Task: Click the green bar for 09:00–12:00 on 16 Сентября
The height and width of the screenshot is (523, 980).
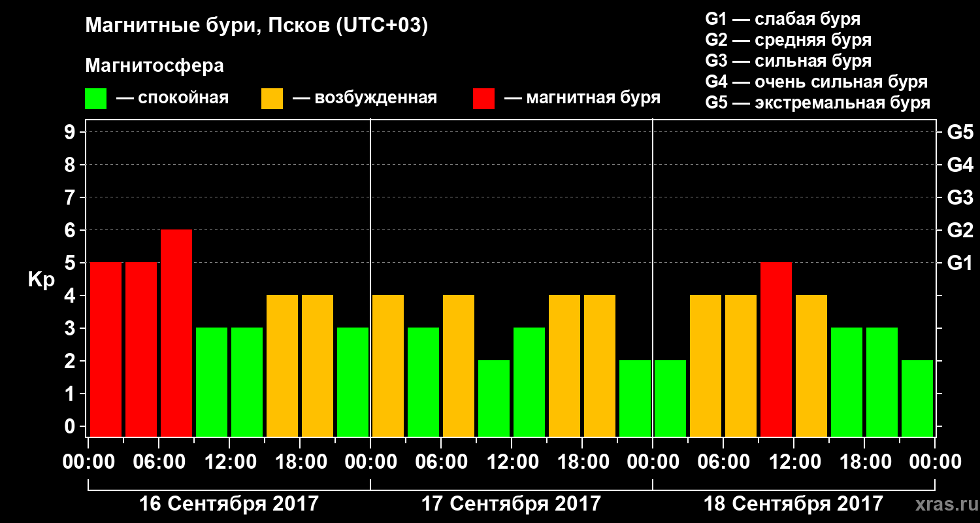Action: (212, 382)
